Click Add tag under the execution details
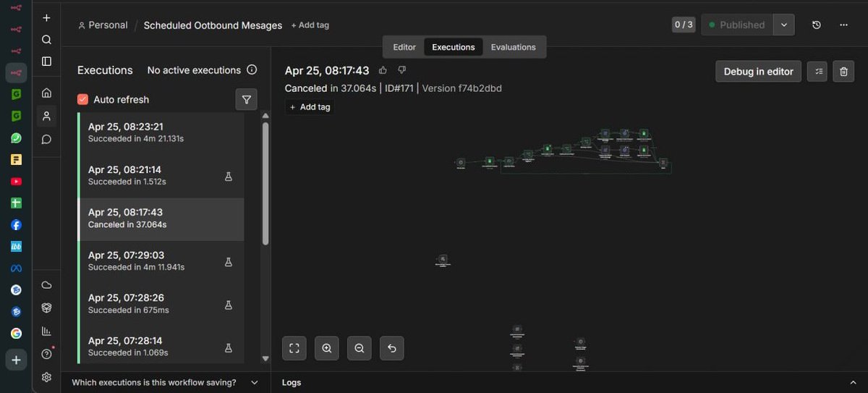This screenshot has height=393, width=868. click(310, 106)
